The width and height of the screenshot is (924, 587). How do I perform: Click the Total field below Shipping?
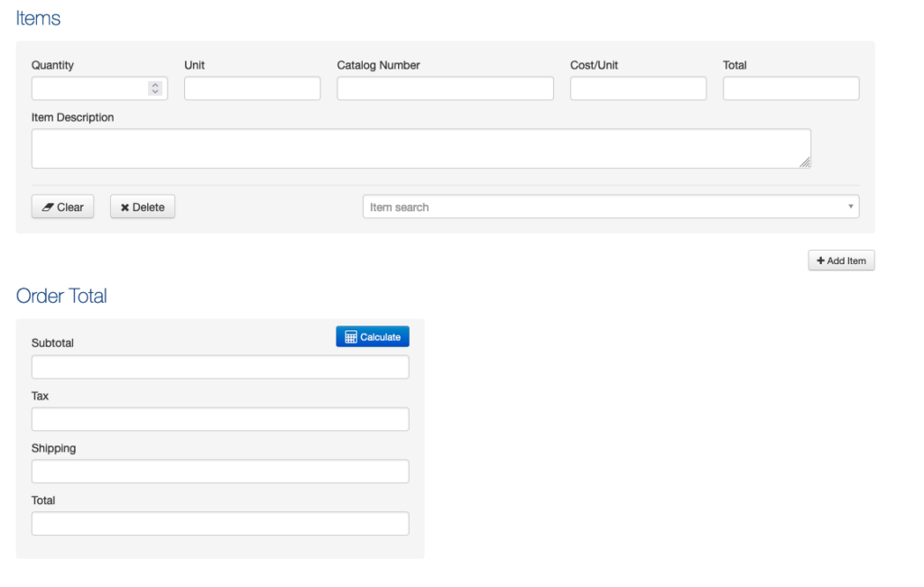pyautogui.click(x=220, y=524)
